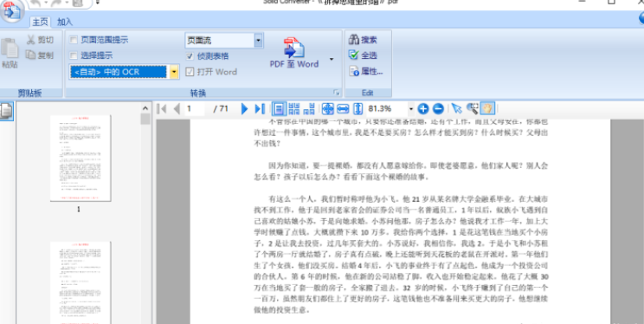This screenshot has height=324, width=644.
Task: Click the 搜索 search button
Action: point(363,40)
